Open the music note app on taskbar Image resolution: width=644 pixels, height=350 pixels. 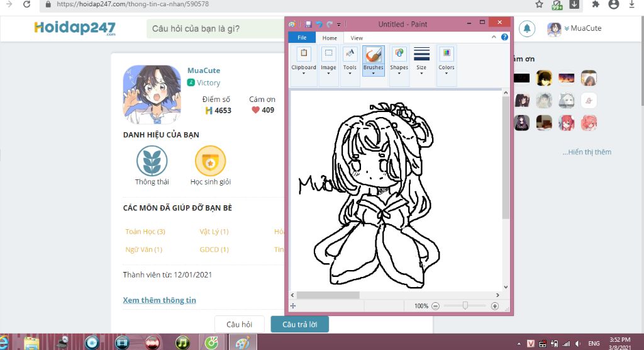pyautogui.click(x=182, y=342)
